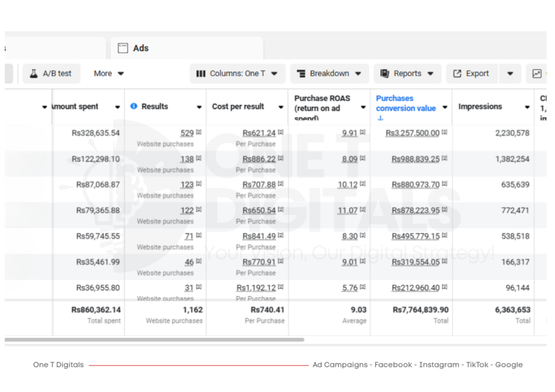
Task: Click the A/B test flask icon
Action: point(34,74)
